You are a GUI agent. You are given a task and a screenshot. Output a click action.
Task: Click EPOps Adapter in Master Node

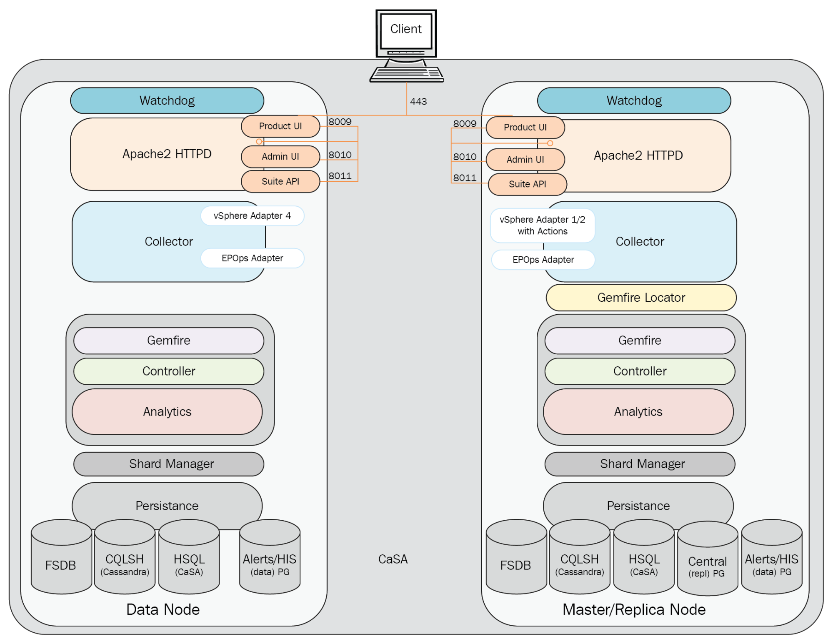coord(543,260)
